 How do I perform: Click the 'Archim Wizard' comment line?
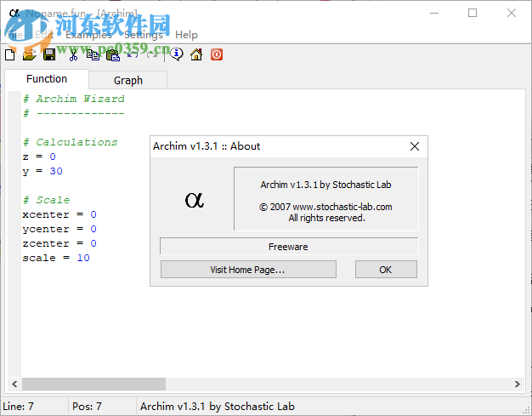(x=74, y=99)
